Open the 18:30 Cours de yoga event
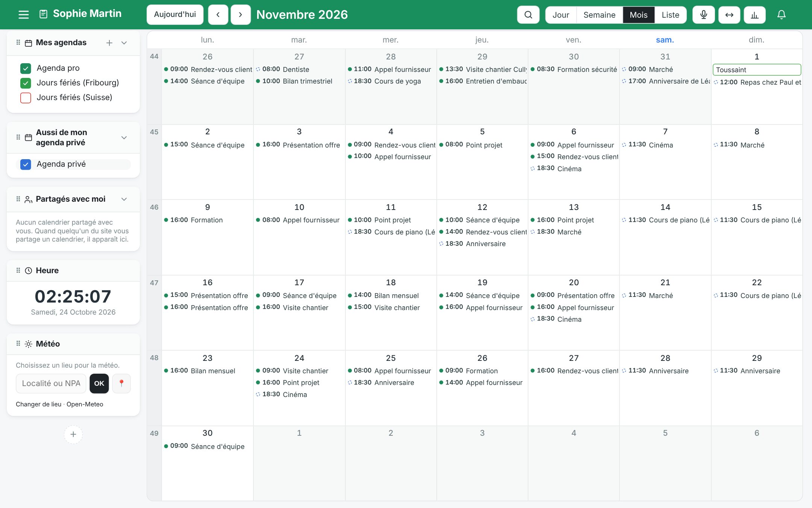812x508 pixels. coord(391,81)
